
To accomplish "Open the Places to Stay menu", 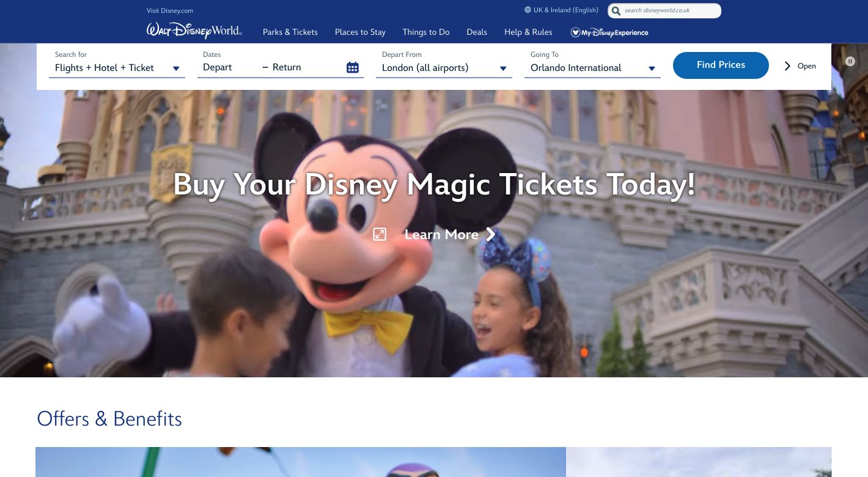I will pos(360,32).
